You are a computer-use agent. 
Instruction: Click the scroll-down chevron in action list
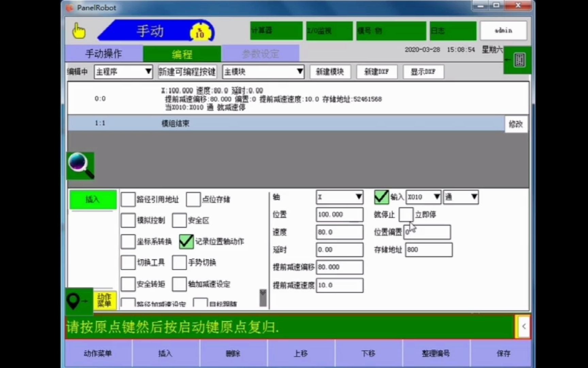pos(263,297)
